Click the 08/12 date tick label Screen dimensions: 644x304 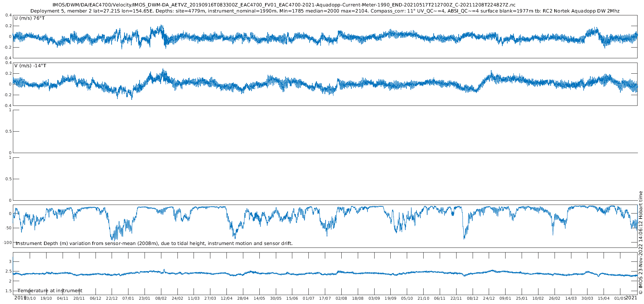[473, 298]
